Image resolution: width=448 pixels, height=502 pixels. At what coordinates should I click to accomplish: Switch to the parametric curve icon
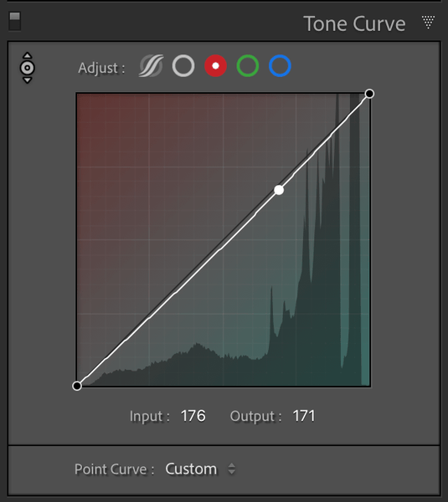[151, 66]
